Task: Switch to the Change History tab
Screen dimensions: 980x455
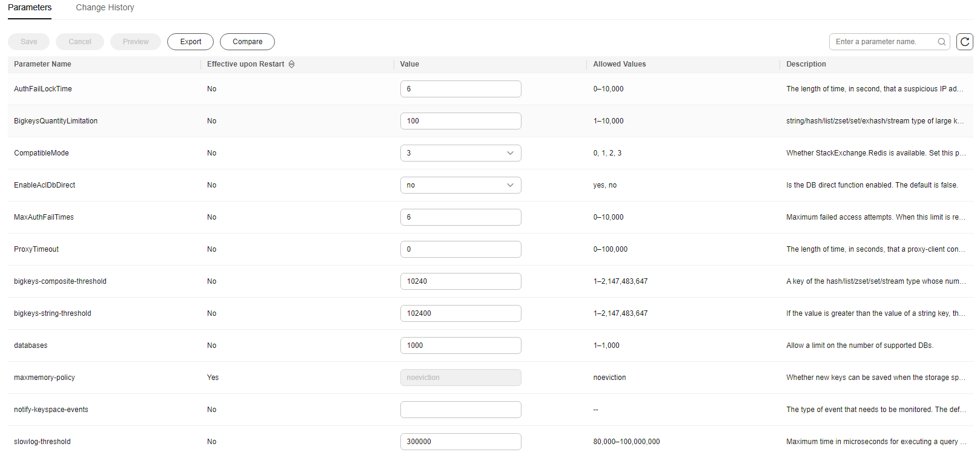Action: [105, 8]
